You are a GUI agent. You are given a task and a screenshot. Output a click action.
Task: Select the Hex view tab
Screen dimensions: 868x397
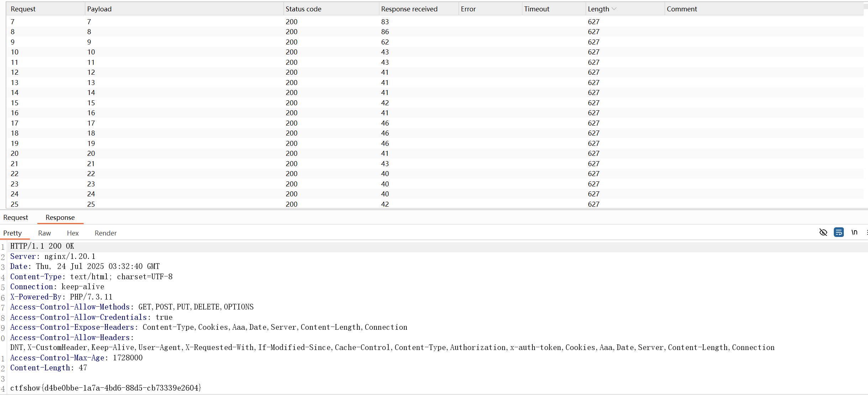pyautogui.click(x=73, y=233)
